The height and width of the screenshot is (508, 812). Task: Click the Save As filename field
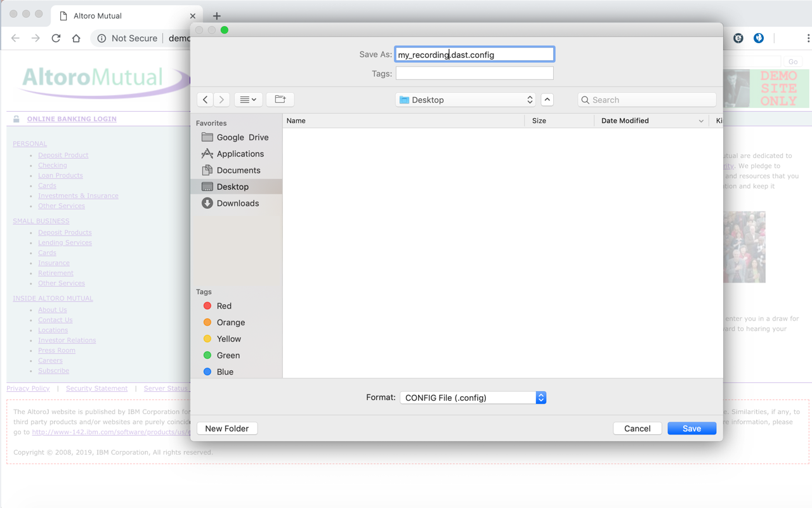tap(475, 54)
